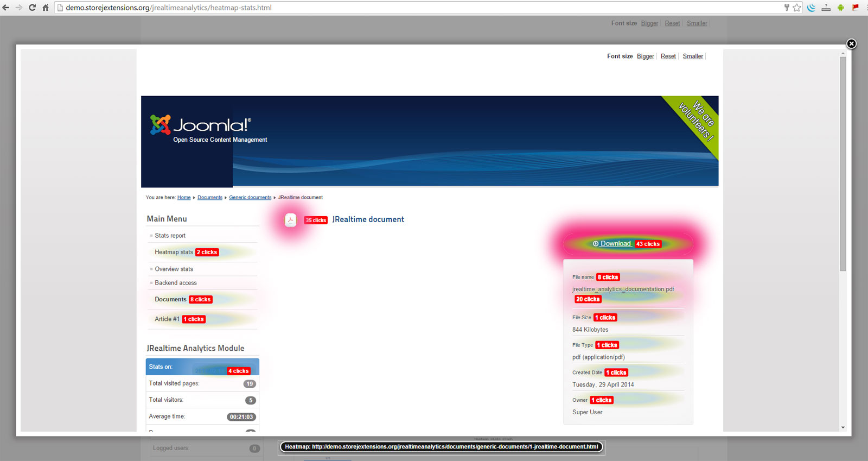Click the key icon in the address bar

787,8
